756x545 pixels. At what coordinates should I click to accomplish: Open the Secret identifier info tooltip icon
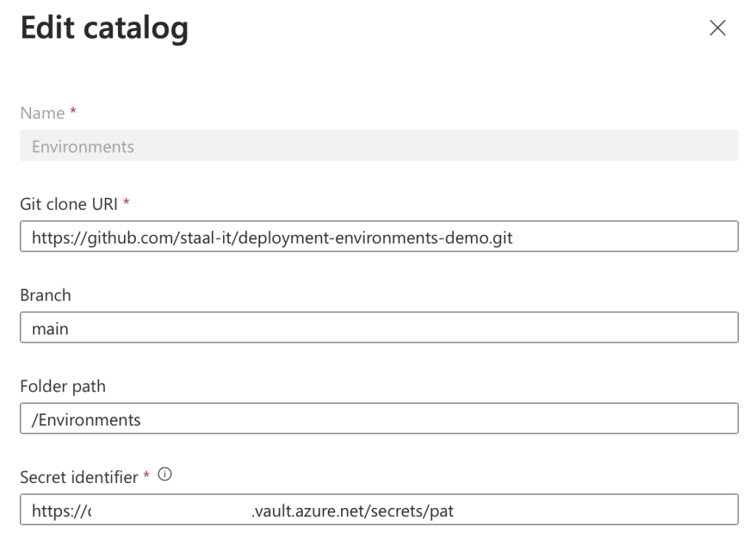coord(165,475)
